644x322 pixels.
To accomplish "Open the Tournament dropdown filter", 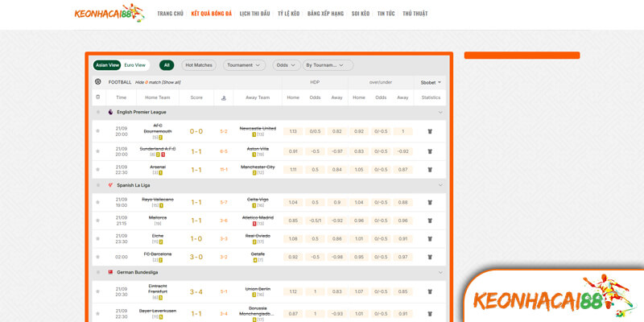I will (x=244, y=65).
